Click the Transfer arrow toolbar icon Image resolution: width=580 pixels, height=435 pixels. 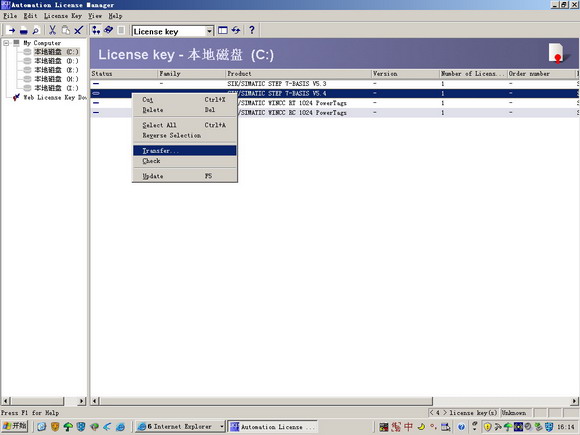tap(12, 30)
